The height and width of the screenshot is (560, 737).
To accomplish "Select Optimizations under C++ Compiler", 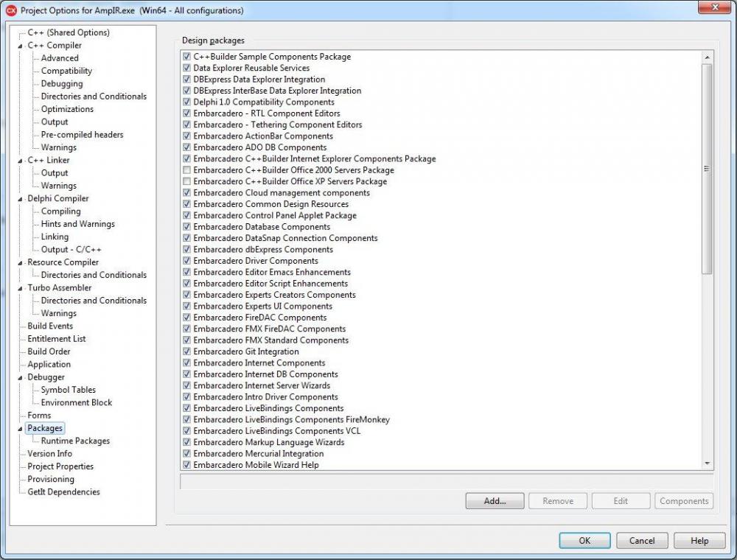I will tap(67, 109).
